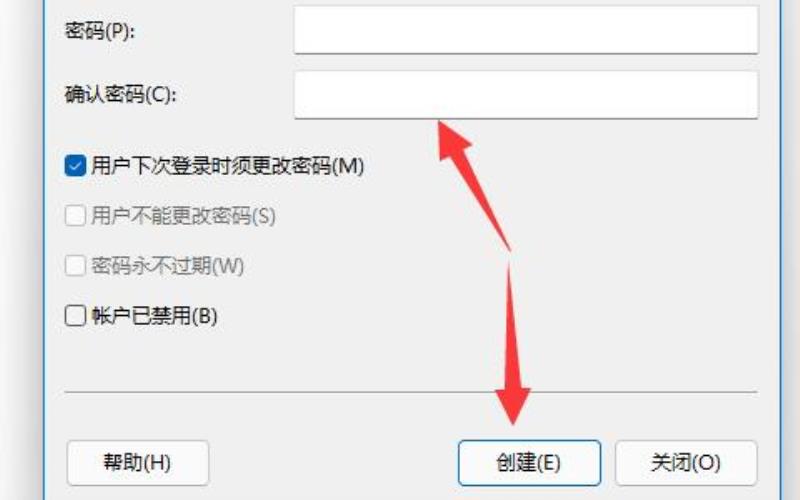Click the 关闭(O) close button
This screenshot has width=800, height=500.
[686, 463]
